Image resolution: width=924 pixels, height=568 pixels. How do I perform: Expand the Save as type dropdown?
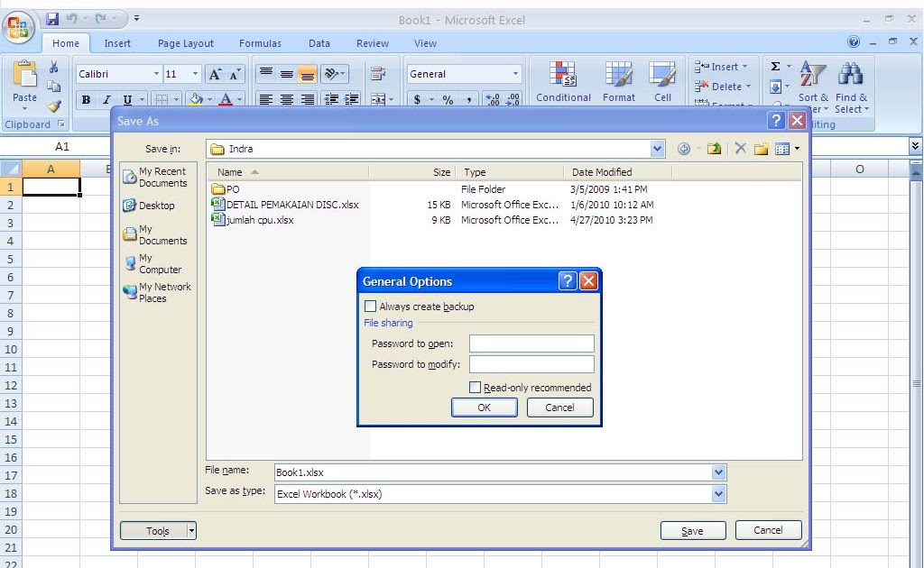pyautogui.click(x=718, y=494)
